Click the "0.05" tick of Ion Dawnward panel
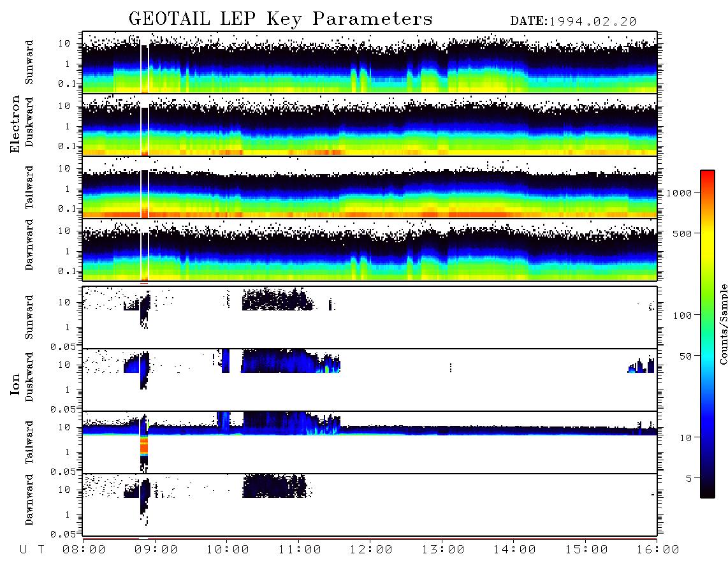Screen dimensions: 728x561 (x=64, y=534)
